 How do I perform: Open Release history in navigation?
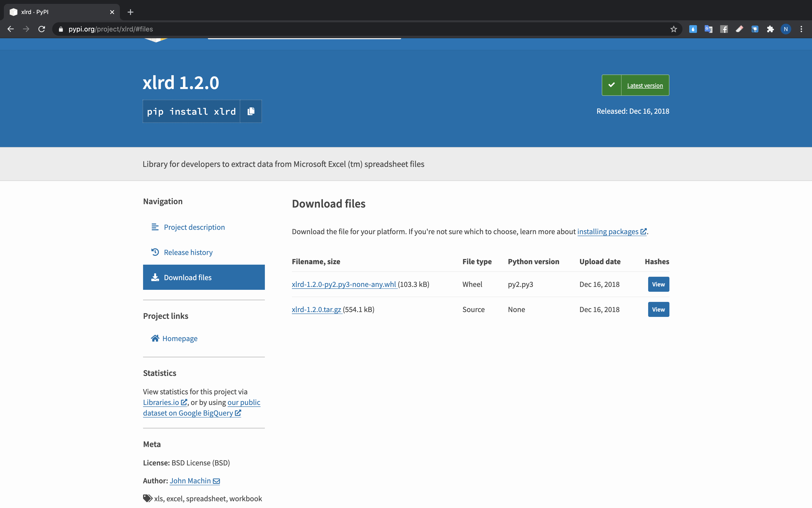pyautogui.click(x=188, y=252)
